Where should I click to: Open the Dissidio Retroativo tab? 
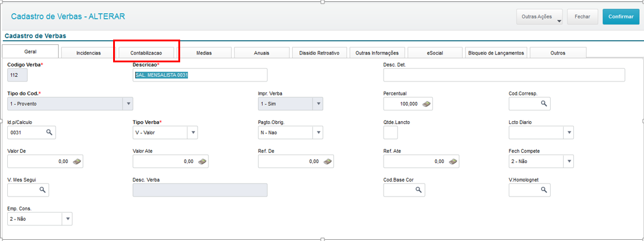[320, 53]
